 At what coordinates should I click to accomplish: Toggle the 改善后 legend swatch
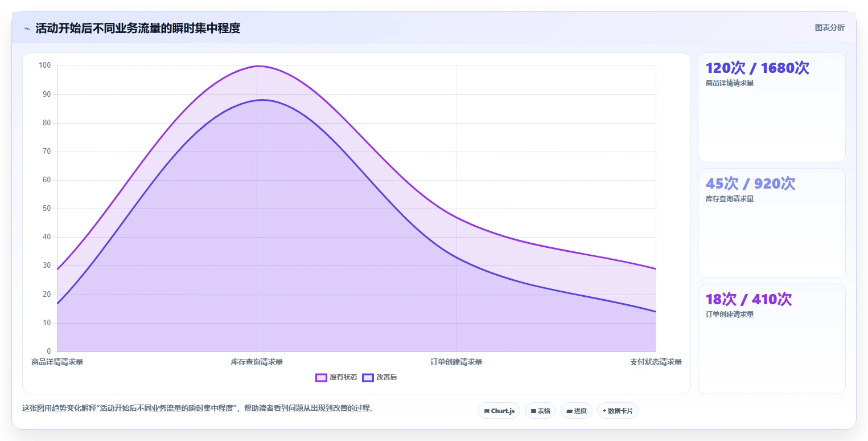pyautogui.click(x=368, y=377)
